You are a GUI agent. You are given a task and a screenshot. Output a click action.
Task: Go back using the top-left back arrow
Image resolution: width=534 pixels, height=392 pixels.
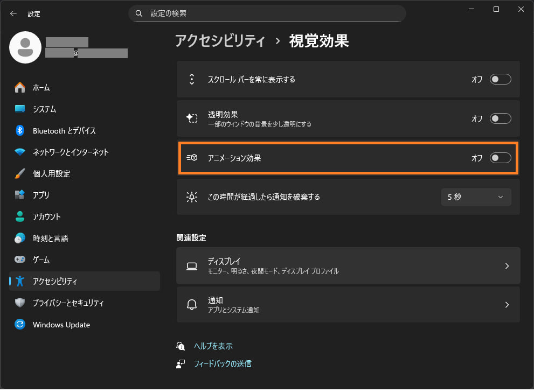coord(13,13)
